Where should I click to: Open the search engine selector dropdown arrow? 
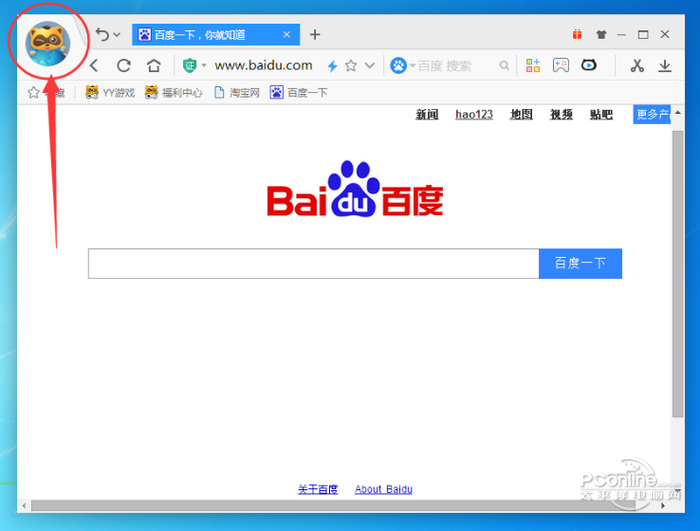coord(412,66)
